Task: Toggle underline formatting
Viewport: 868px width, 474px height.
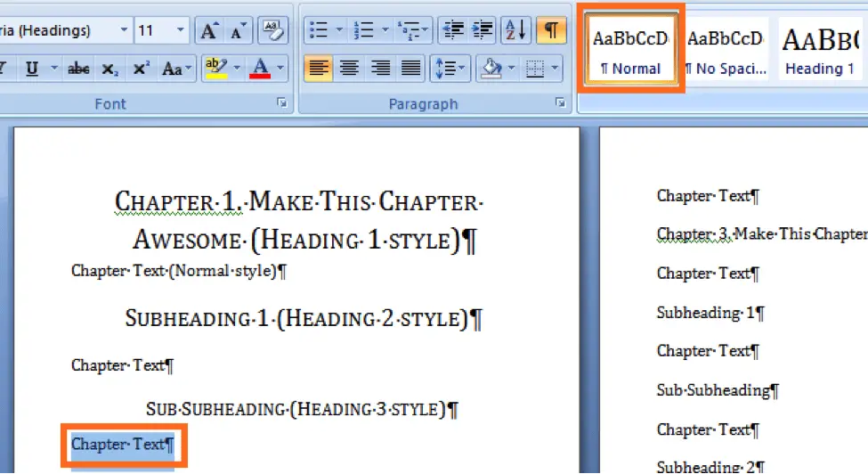Action: (x=32, y=68)
